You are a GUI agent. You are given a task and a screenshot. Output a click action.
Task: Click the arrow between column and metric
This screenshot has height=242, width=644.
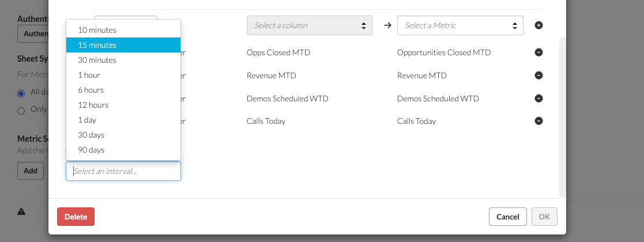point(387,25)
